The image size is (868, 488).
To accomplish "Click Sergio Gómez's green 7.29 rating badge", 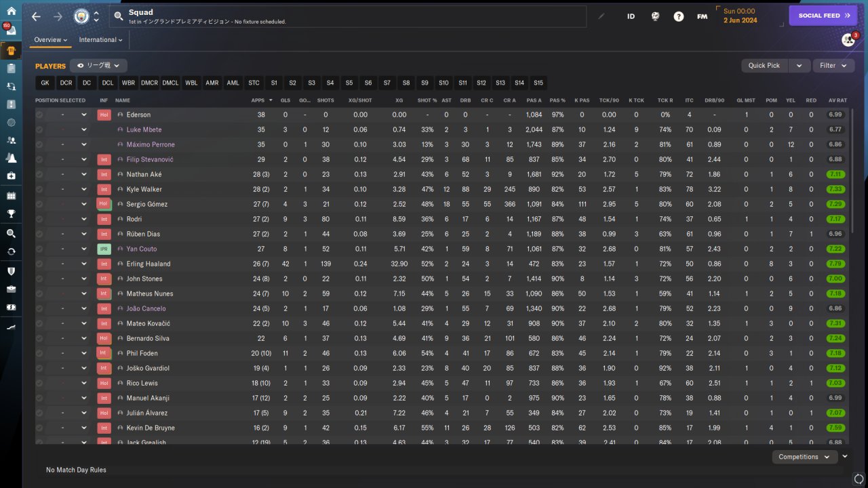I will [x=835, y=204].
